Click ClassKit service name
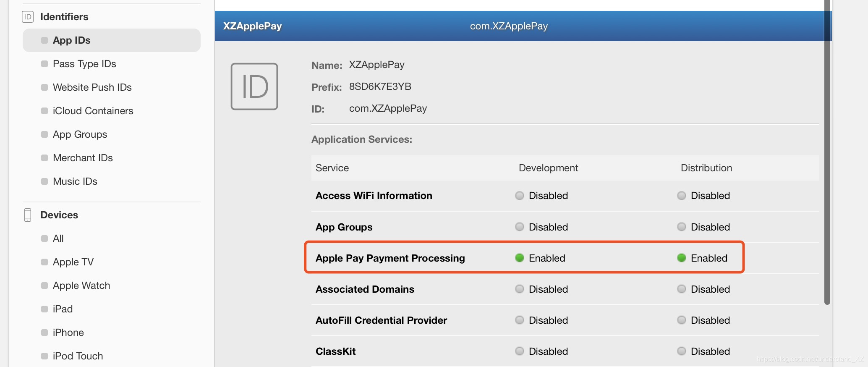The image size is (868, 367). tap(335, 351)
